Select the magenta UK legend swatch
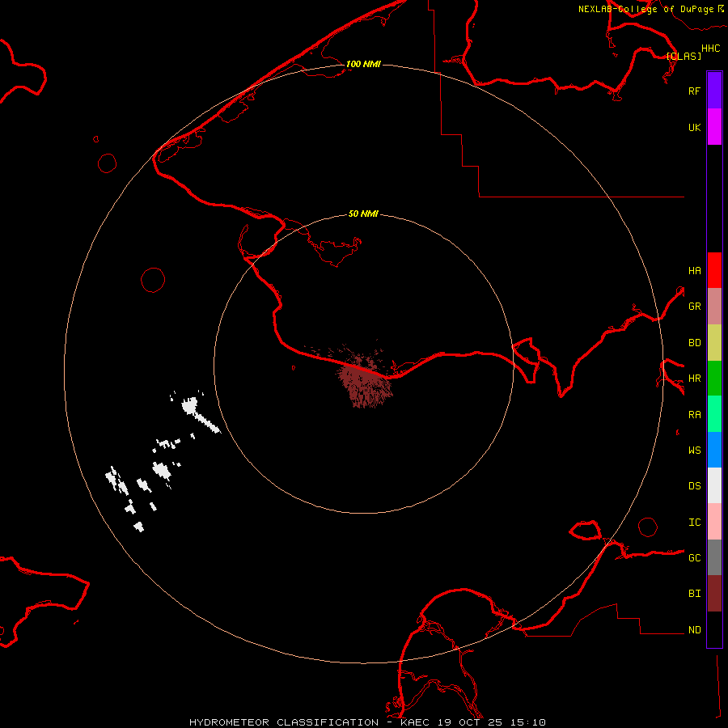The image size is (728, 728). click(x=714, y=127)
